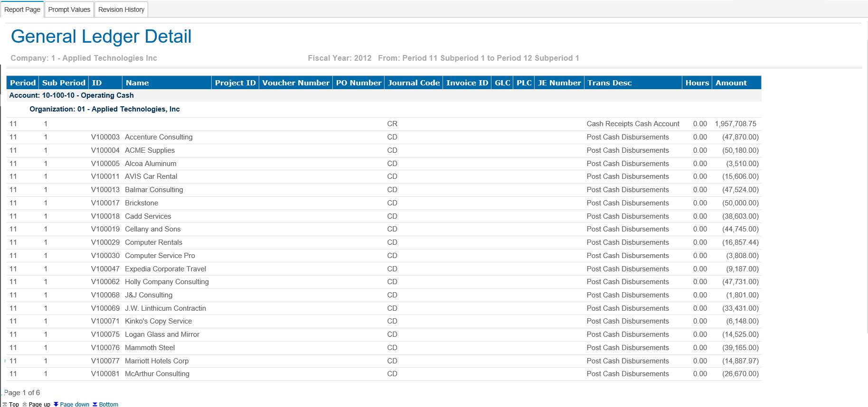Open the Prompt Values tab
Screen dimensions: 868x407
coord(69,9)
